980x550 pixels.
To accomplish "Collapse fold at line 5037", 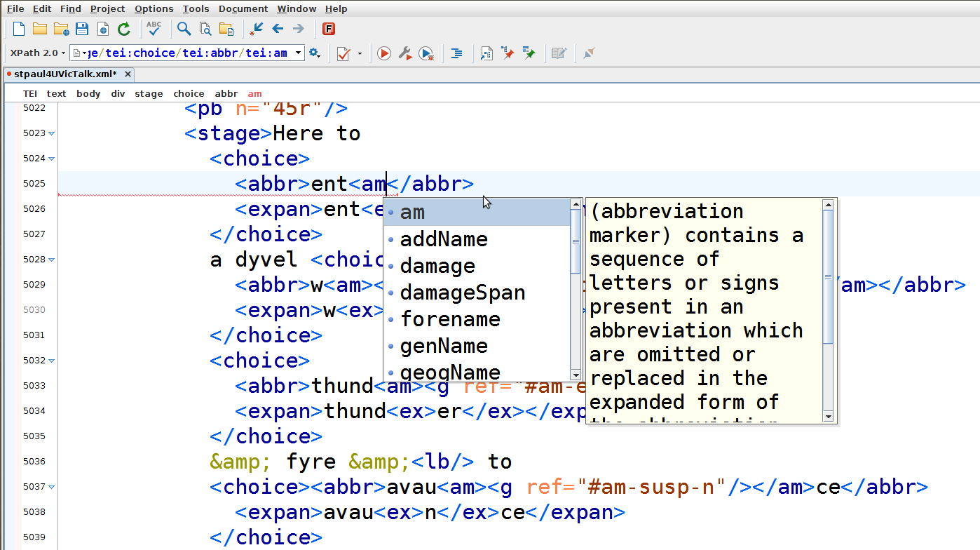I will pos(52,487).
